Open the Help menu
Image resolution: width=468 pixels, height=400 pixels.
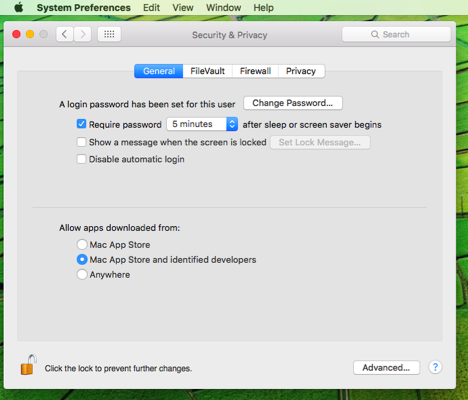tap(263, 7)
